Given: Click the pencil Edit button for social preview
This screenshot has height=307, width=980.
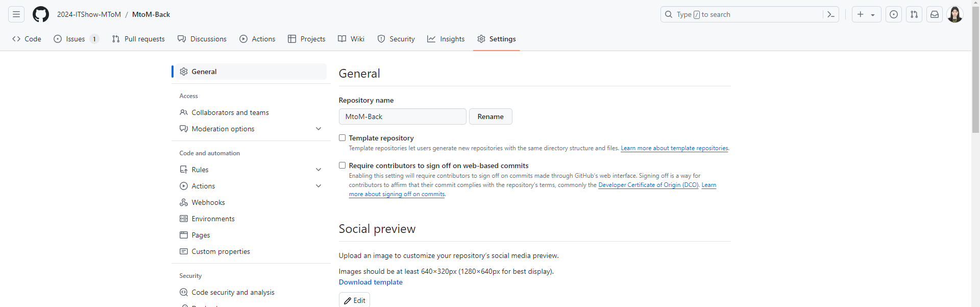Looking at the screenshot, I should click(354, 300).
